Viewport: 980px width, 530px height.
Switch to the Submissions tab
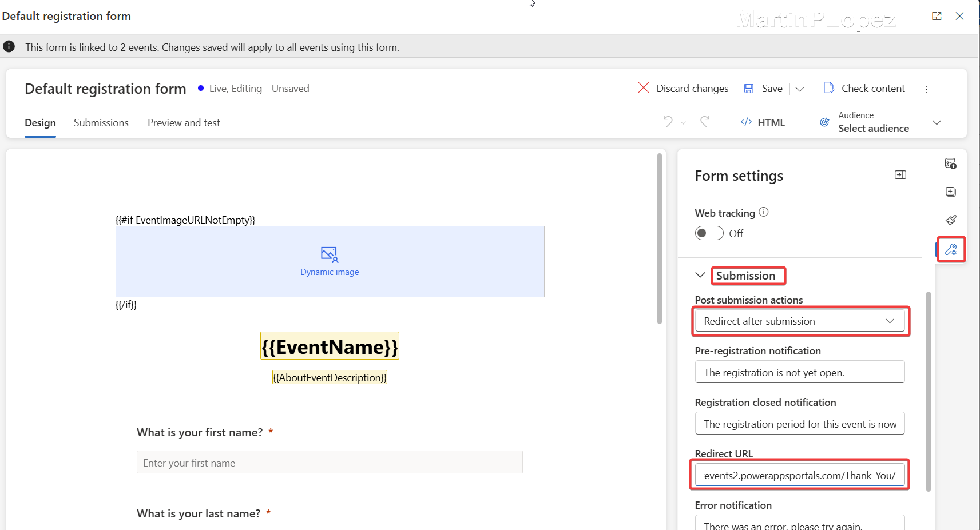pos(101,122)
